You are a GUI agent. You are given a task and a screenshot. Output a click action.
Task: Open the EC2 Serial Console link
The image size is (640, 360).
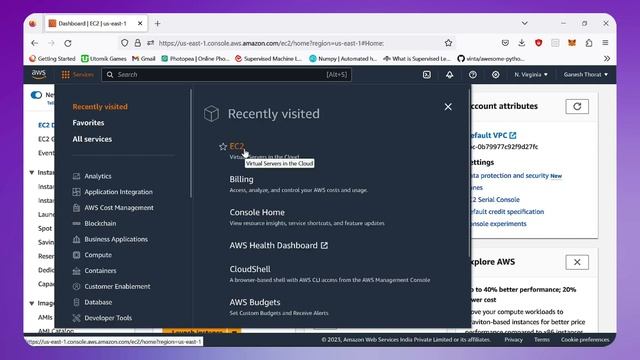(x=494, y=200)
